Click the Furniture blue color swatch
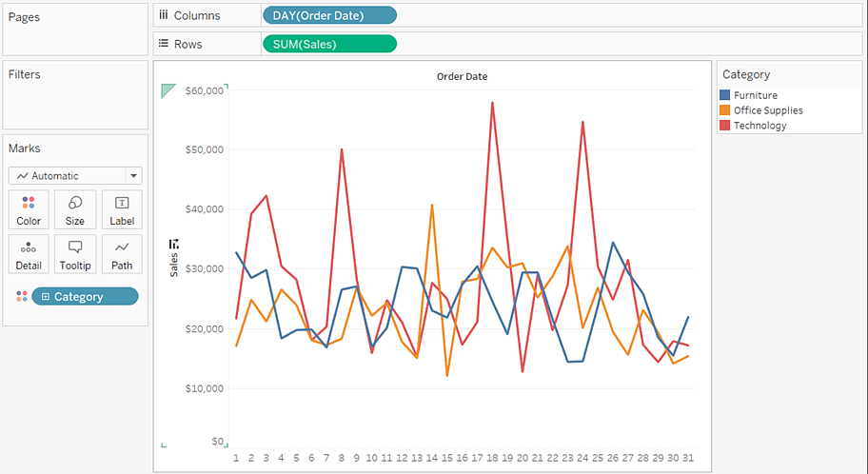The image size is (868, 474). 725,95
